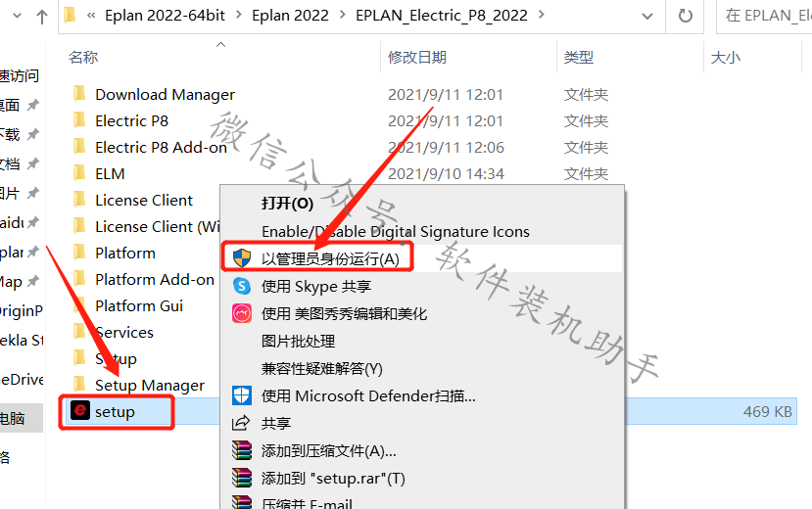Open the recent locations dropdown arrow
Screen dimensions: 812x509
tap(17, 16)
